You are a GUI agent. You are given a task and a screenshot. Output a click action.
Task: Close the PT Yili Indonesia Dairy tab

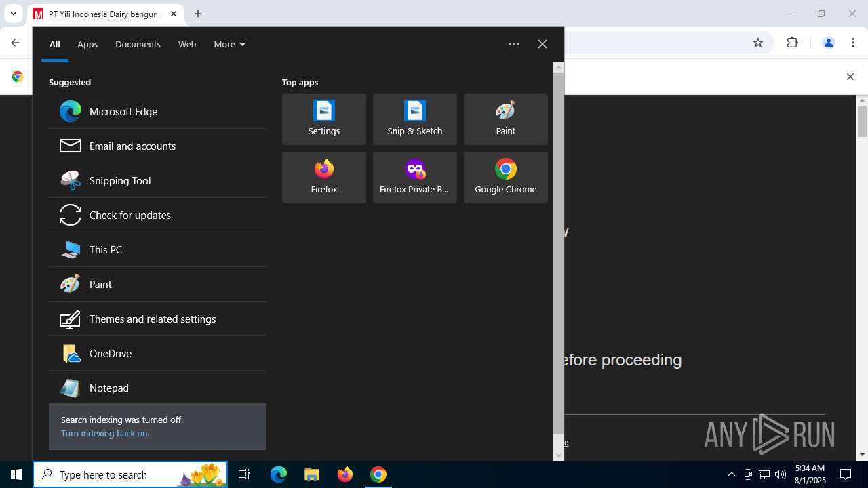click(174, 14)
